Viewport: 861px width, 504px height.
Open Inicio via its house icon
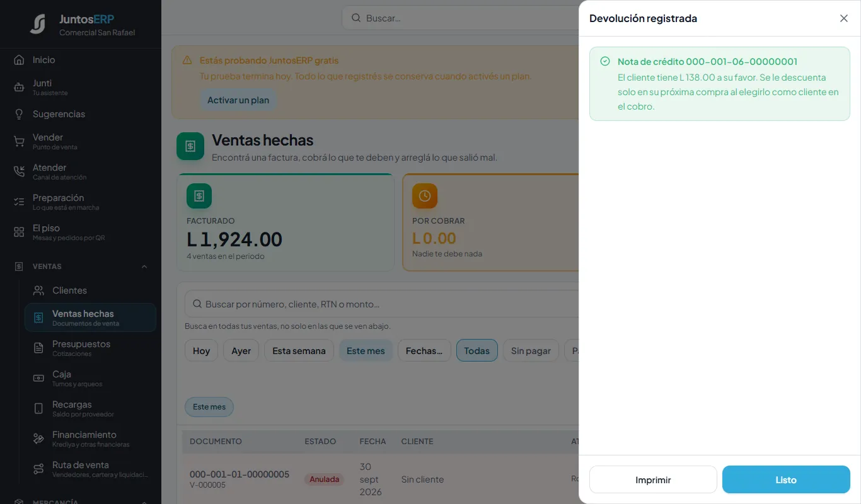19,60
